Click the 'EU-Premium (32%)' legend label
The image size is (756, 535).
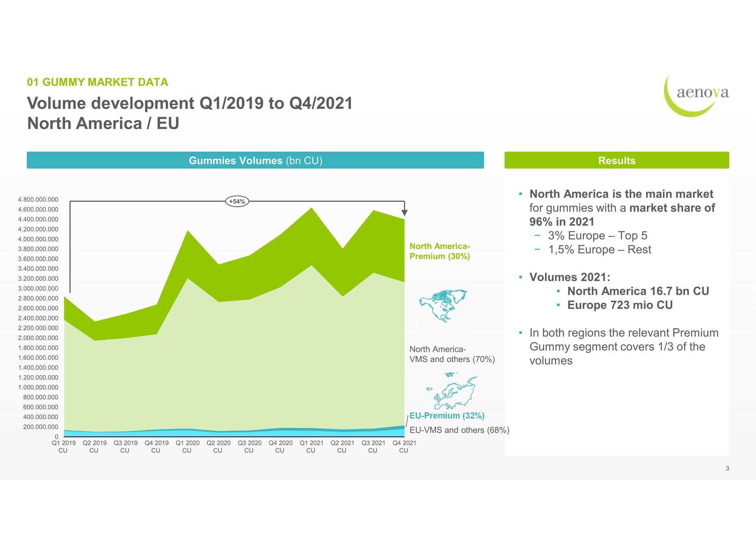coord(447,416)
